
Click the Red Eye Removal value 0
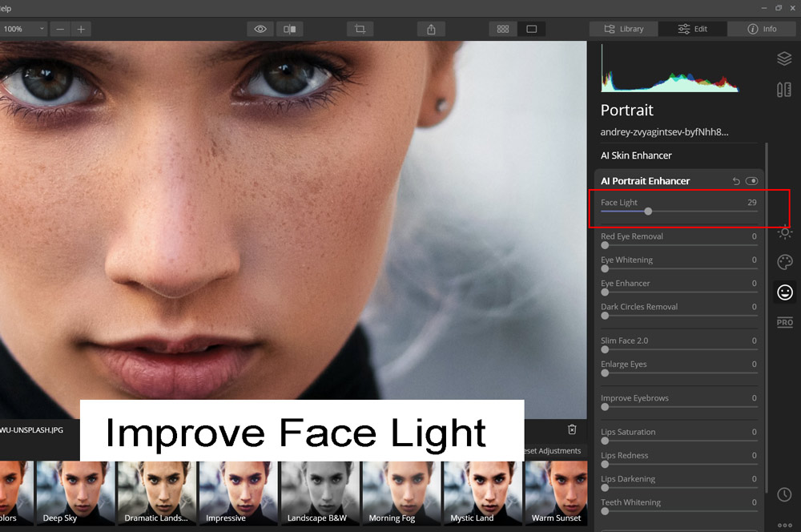(x=754, y=236)
